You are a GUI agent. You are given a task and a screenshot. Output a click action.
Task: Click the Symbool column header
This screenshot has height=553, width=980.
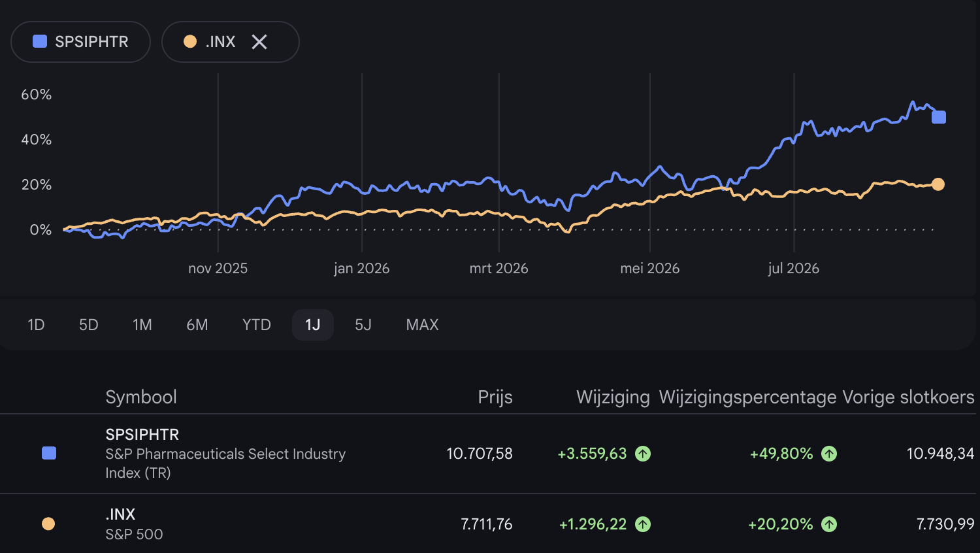[141, 397]
